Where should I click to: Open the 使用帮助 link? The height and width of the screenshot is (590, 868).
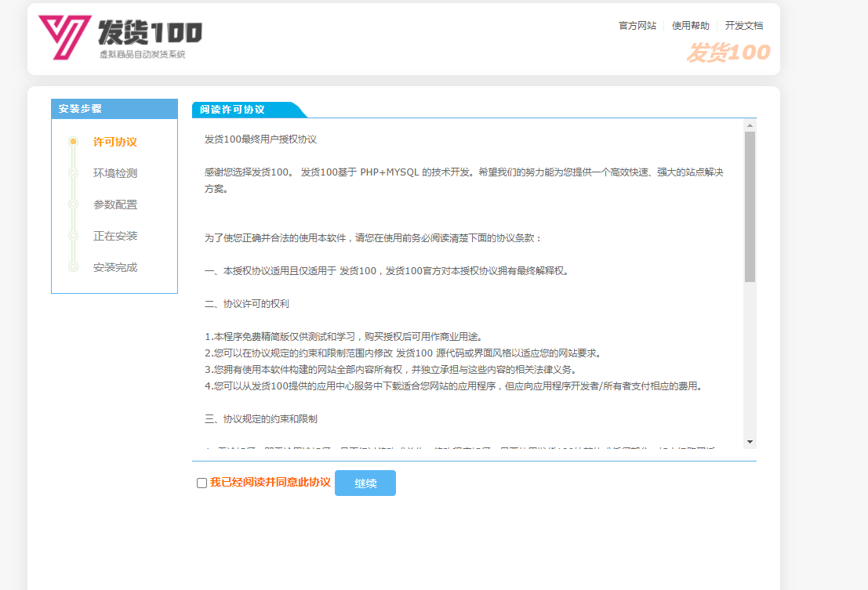(x=690, y=26)
